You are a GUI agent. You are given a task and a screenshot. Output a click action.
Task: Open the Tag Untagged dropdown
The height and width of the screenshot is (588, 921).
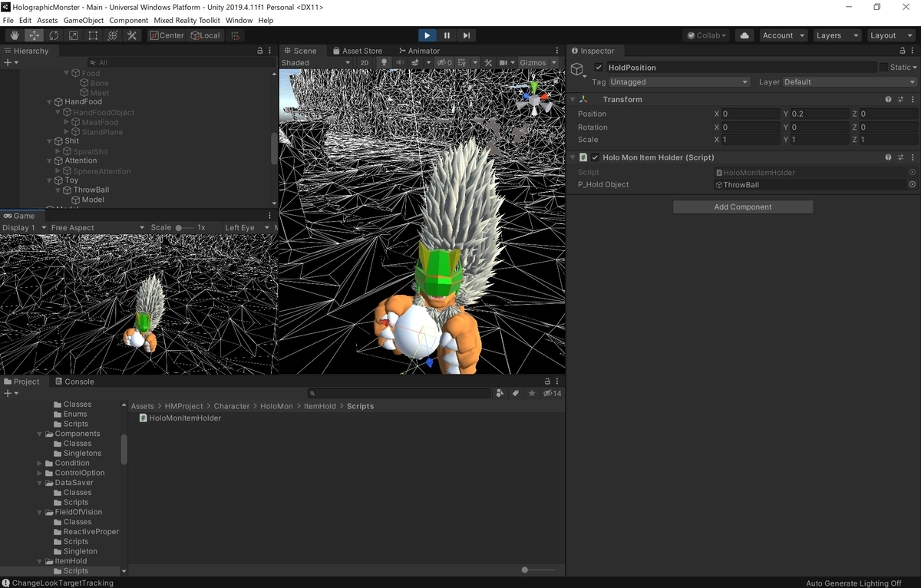(x=679, y=82)
